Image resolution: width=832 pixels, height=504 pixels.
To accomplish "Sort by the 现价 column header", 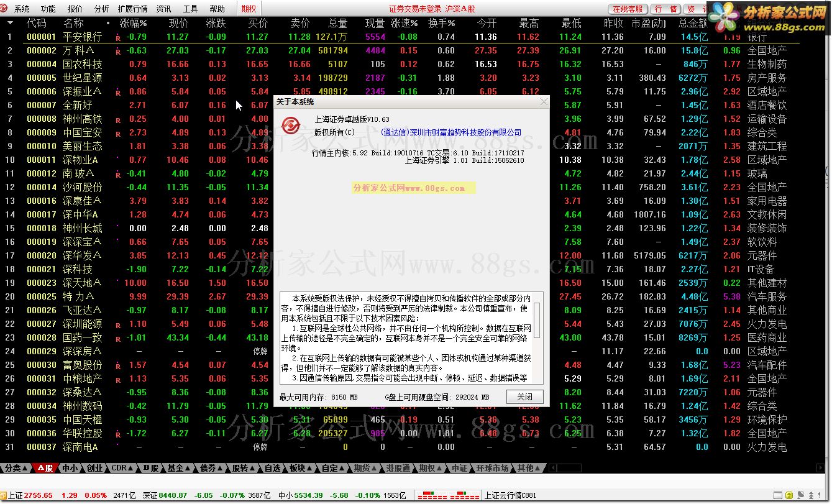I will point(179,23).
